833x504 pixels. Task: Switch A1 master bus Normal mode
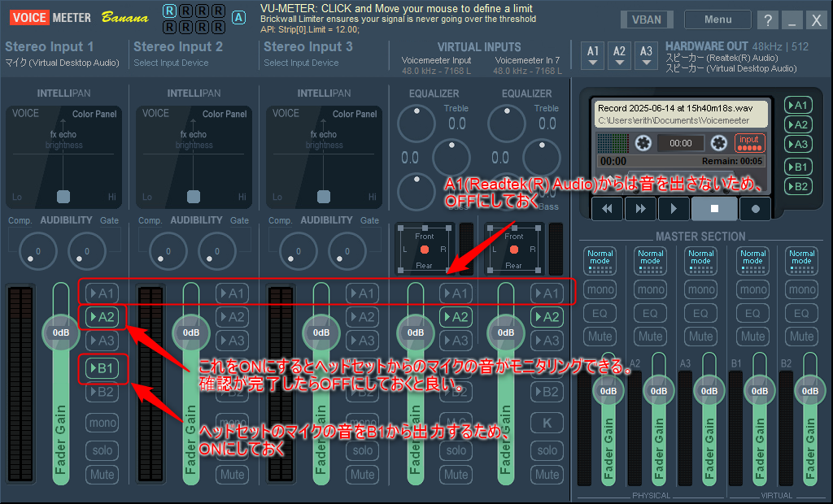600,261
